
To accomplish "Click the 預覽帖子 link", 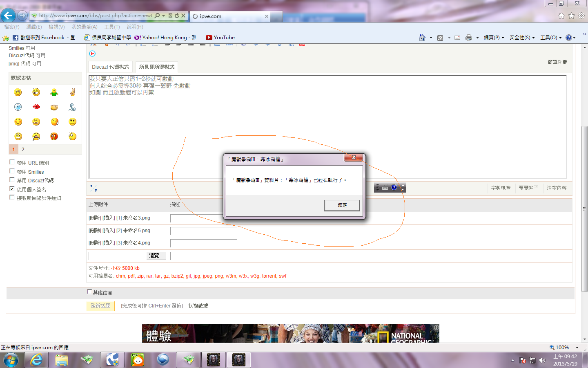I will (x=528, y=188).
